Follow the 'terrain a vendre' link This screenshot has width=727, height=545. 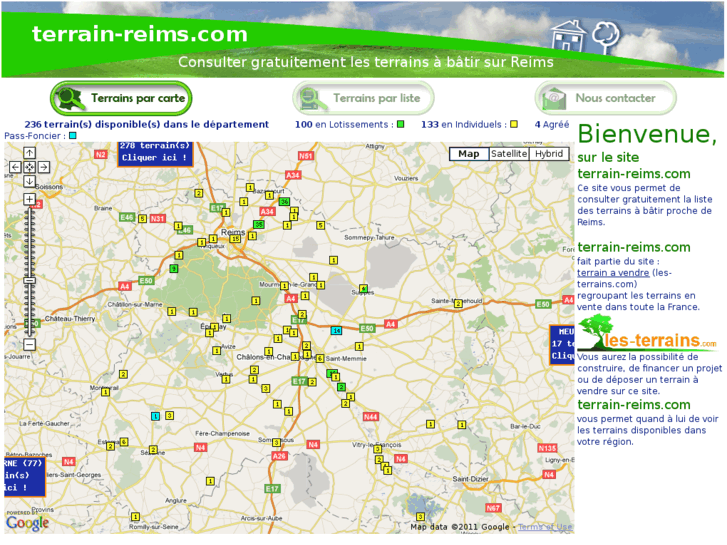click(x=613, y=273)
